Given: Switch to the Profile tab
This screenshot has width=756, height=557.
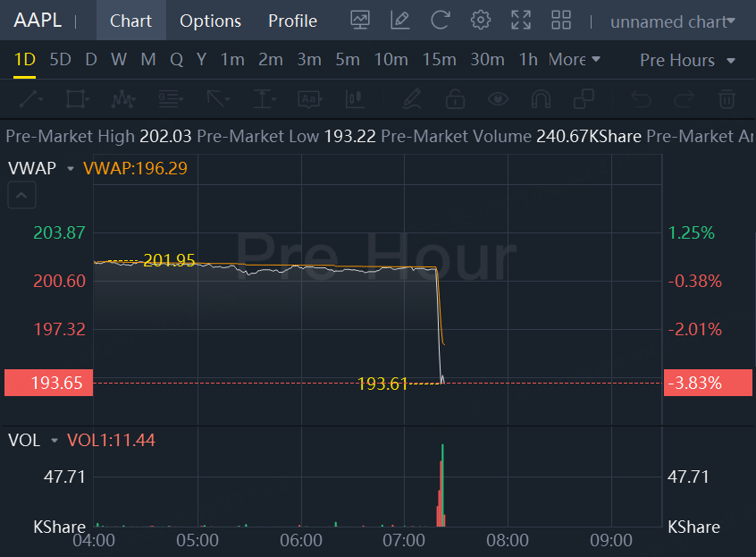Looking at the screenshot, I should [x=292, y=21].
